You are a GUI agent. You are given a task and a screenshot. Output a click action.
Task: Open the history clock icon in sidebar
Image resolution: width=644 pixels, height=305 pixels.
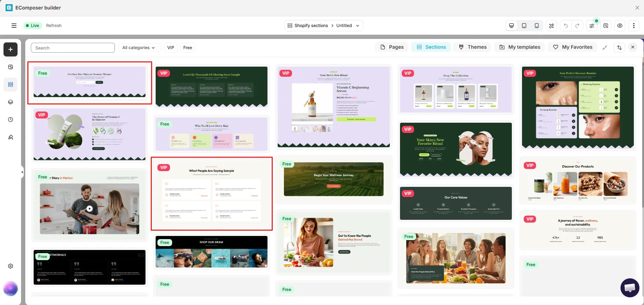(11, 120)
